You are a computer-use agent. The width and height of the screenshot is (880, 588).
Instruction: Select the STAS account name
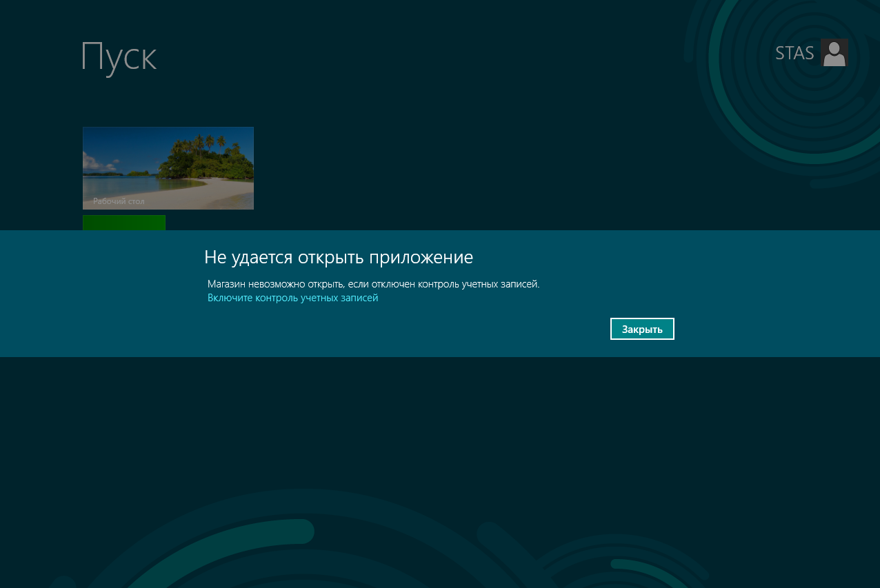(794, 53)
